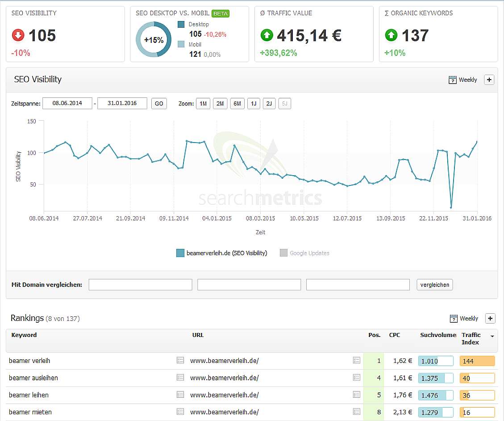Set chart zoom to 1M
The height and width of the screenshot is (421, 504).
tap(203, 104)
